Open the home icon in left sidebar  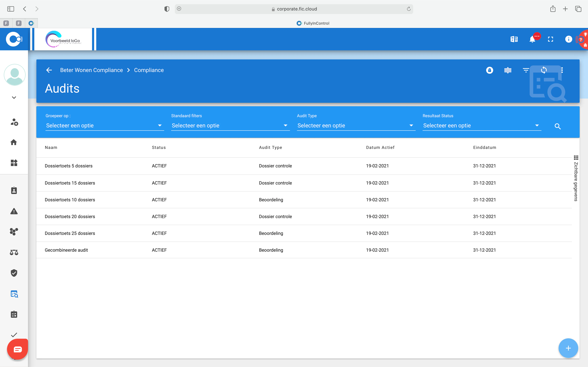[14, 142]
